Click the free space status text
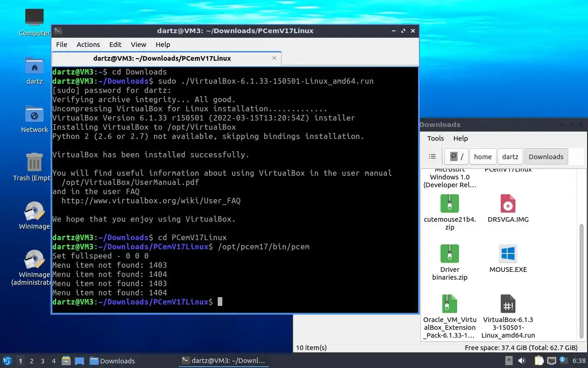Image resolution: width=588 pixels, height=368 pixels. (521, 348)
